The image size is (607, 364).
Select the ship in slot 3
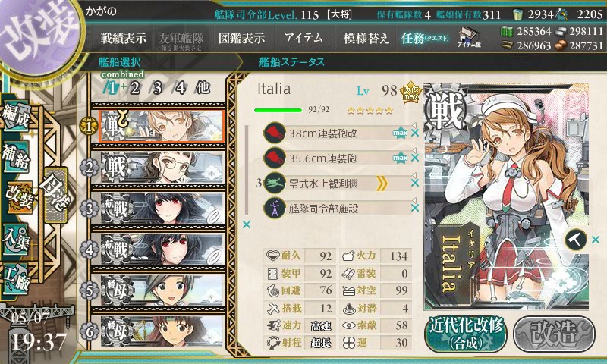[x=162, y=209]
